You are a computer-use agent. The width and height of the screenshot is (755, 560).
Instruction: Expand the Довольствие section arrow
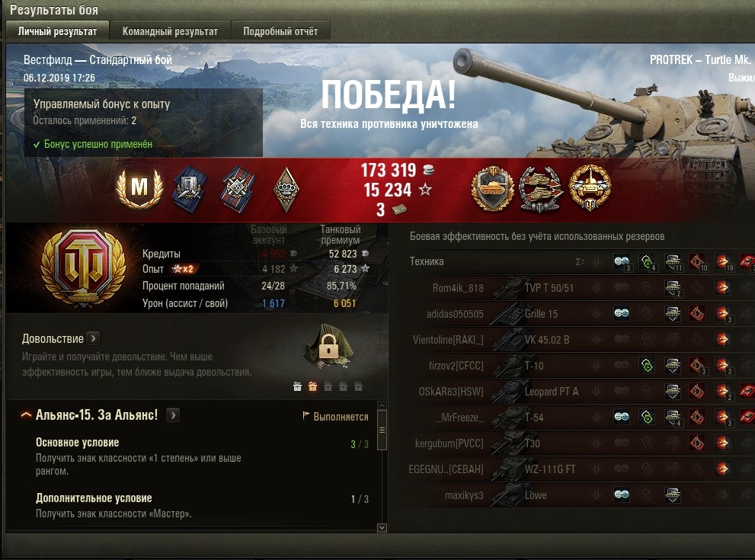[94, 338]
